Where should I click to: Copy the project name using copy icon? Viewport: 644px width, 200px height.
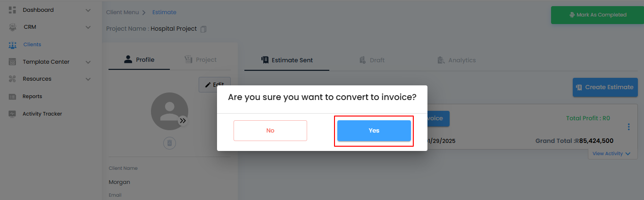203,29
